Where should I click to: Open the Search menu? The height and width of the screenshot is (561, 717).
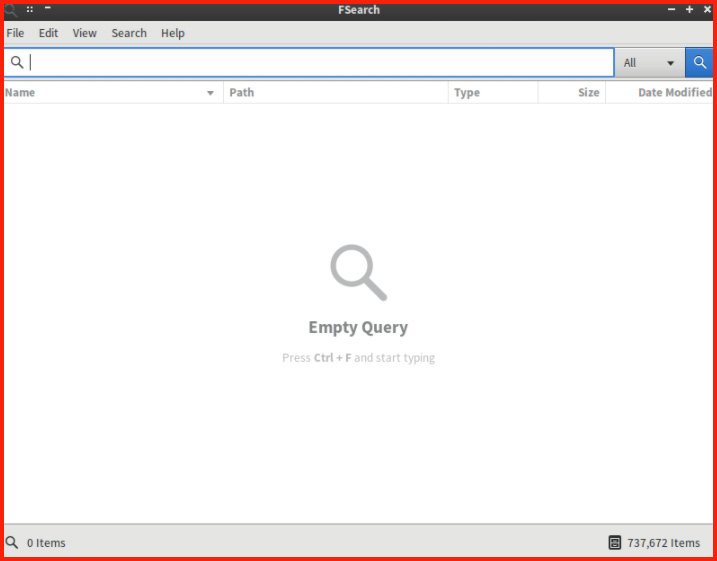tap(129, 33)
